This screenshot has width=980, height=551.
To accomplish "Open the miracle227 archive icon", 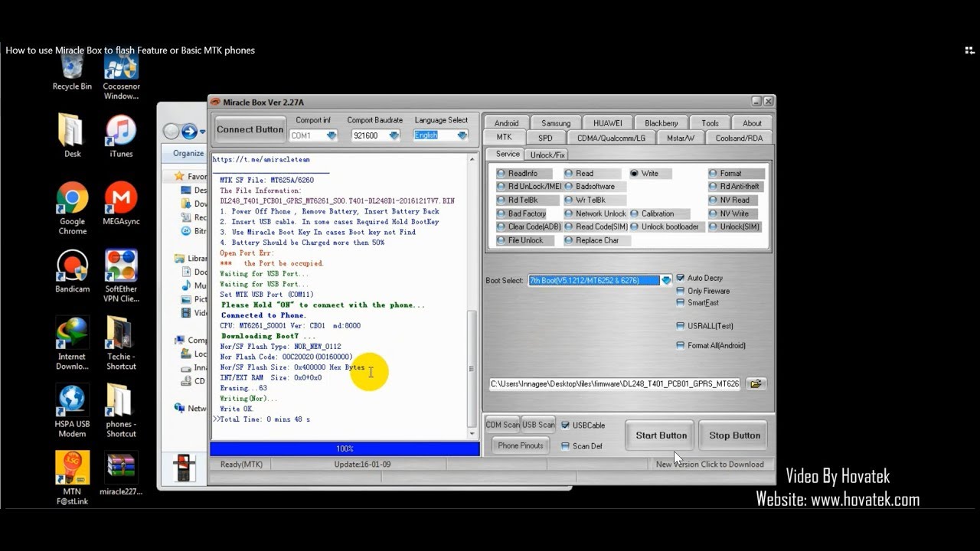I will [x=121, y=474].
